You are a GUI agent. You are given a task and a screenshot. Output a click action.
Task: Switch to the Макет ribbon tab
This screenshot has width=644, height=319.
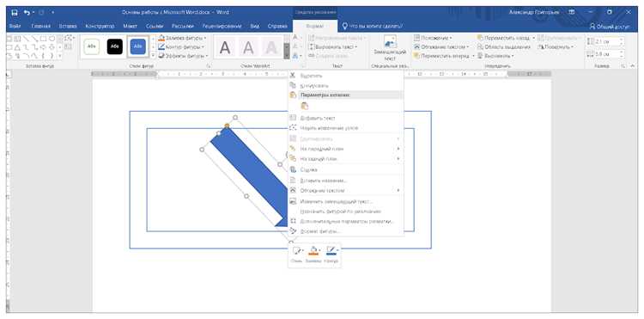(x=131, y=27)
